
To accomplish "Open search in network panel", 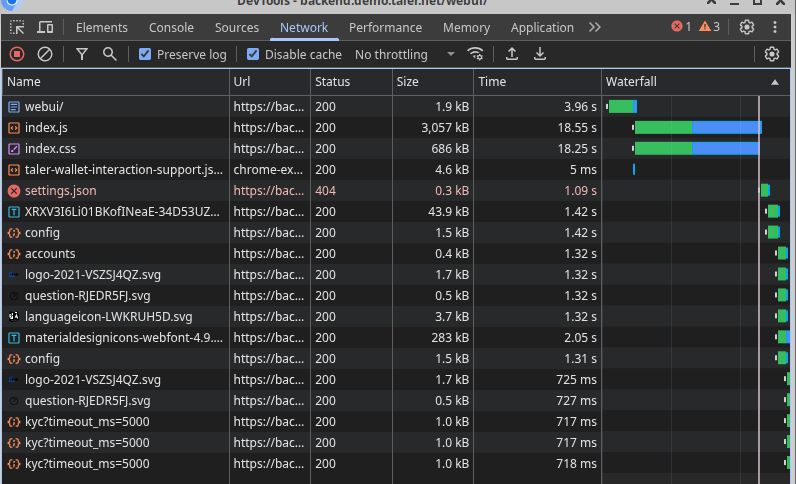I will click(x=110, y=54).
